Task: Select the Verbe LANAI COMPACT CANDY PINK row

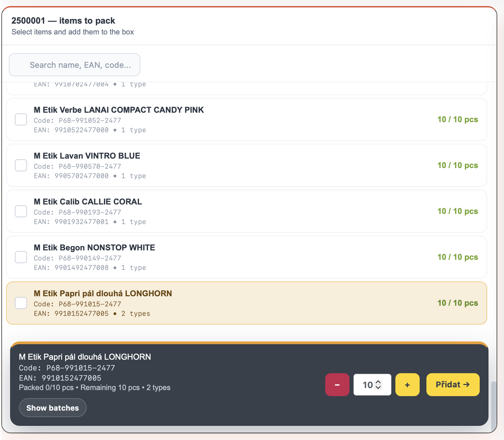Action: coord(247,119)
